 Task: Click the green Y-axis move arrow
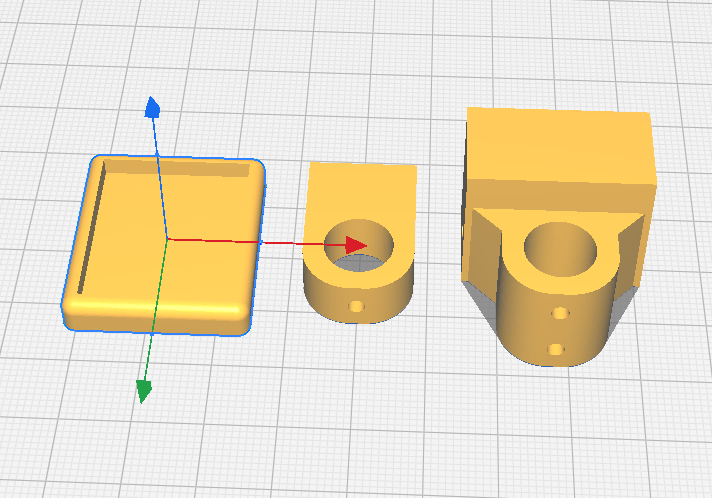144,391
